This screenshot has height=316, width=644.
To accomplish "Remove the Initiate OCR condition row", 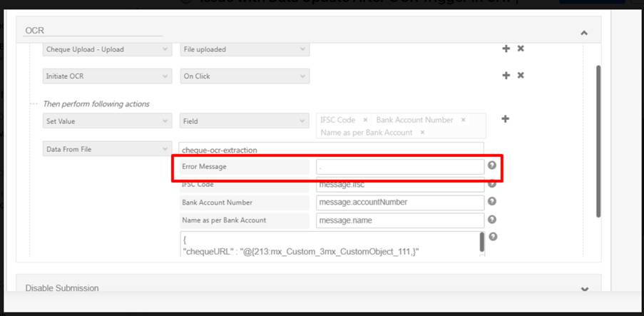I will pyautogui.click(x=521, y=76).
